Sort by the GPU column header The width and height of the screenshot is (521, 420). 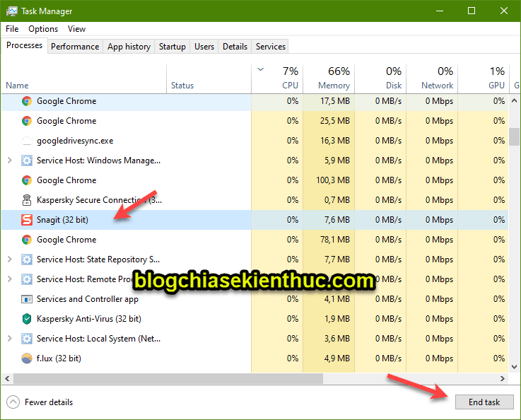tap(484, 78)
